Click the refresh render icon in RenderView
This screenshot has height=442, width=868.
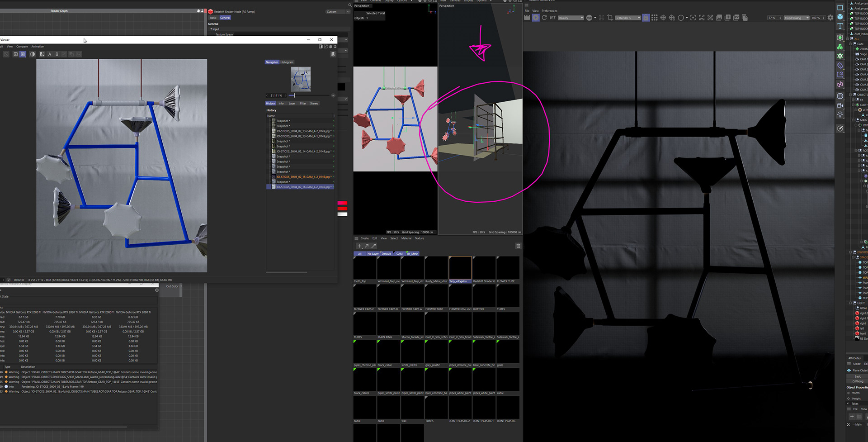pos(544,18)
